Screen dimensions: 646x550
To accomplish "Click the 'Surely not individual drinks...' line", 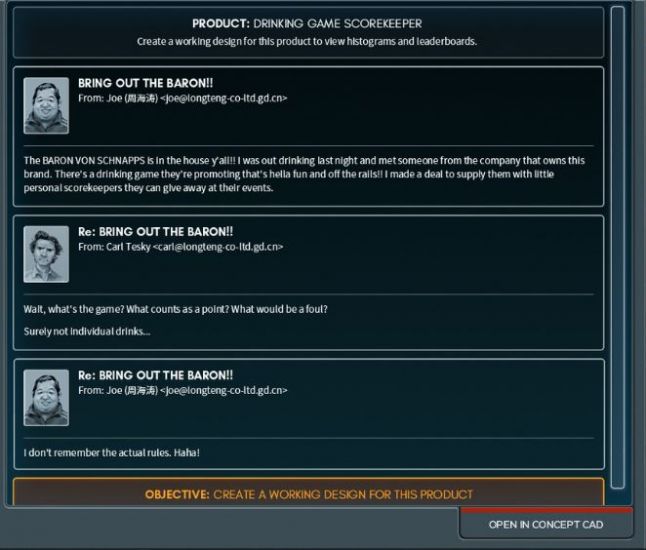I will (x=87, y=331).
